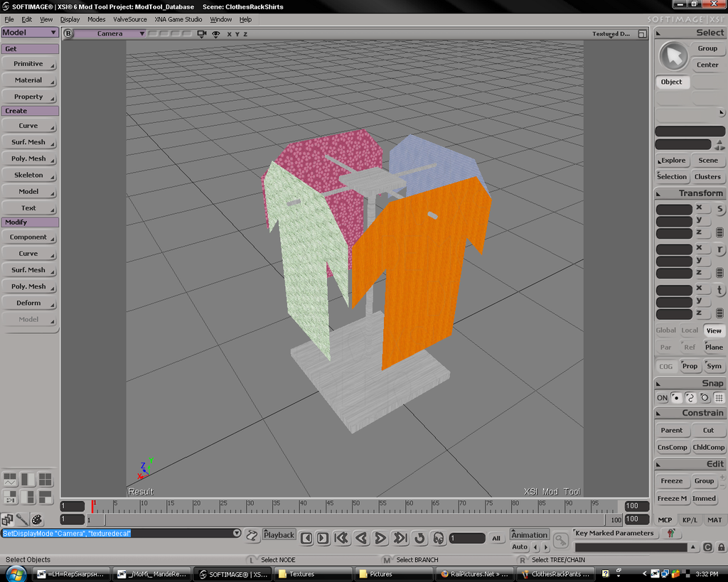Toggle viewport Y axis display
Screen dimensions: 728x582
tap(237, 34)
